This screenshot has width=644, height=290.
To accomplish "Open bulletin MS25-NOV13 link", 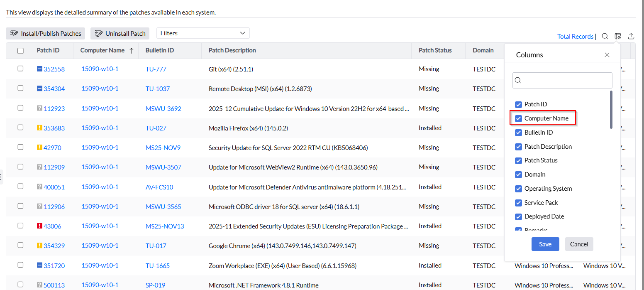I will pyautogui.click(x=165, y=226).
